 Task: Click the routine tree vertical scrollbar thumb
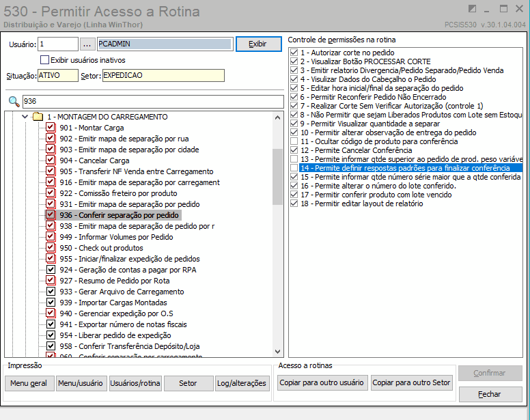[277, 176]
